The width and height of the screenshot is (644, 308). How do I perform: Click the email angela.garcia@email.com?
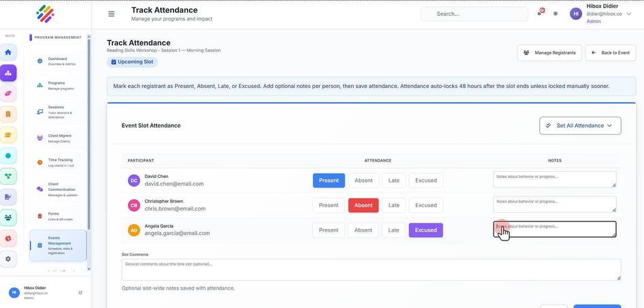177,233
